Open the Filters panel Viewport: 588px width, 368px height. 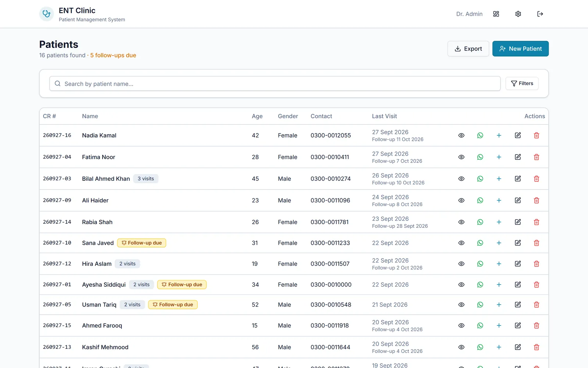click(522, 84)
